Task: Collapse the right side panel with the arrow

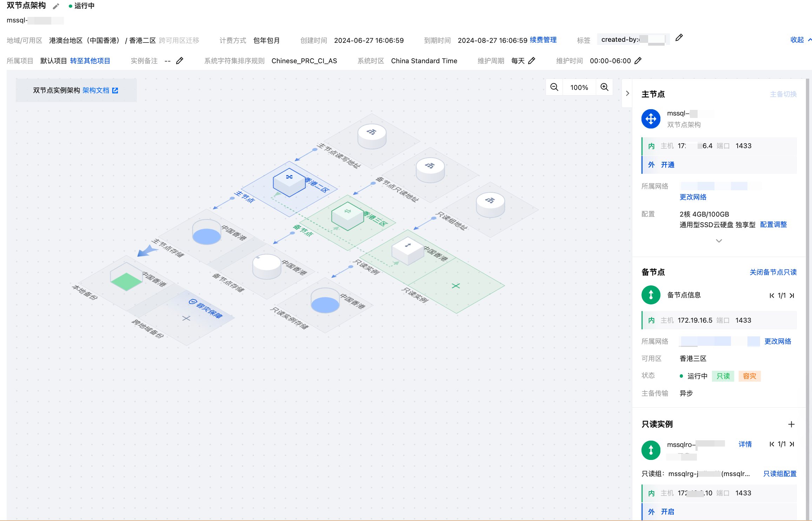Action: (627, 93)
